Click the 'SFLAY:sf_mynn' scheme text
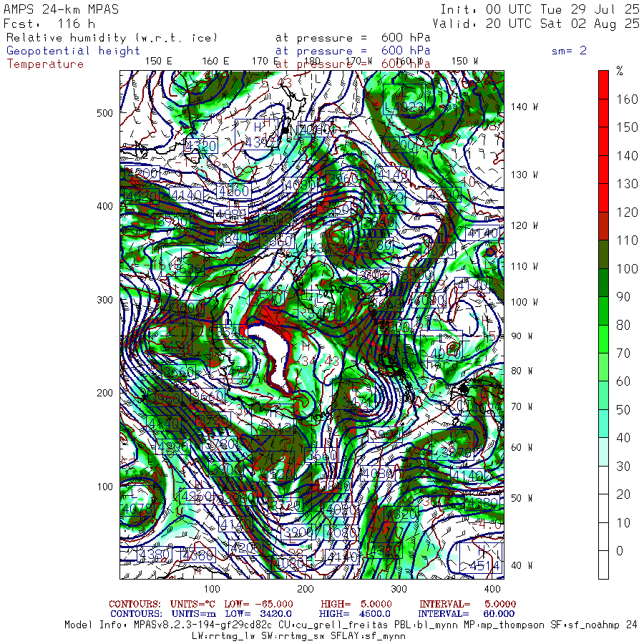The image size is (644, 644). click(x=368, y=636)
